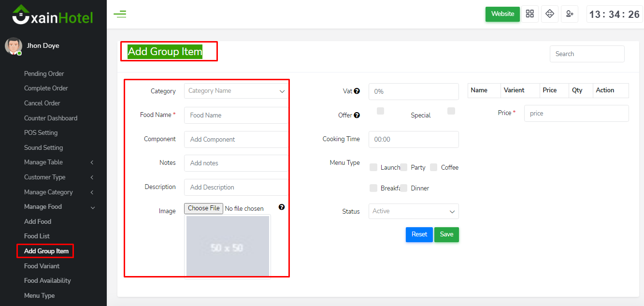644x306 pixels.
Task: Enable the Offer checkbox
Action: (380, 111)
